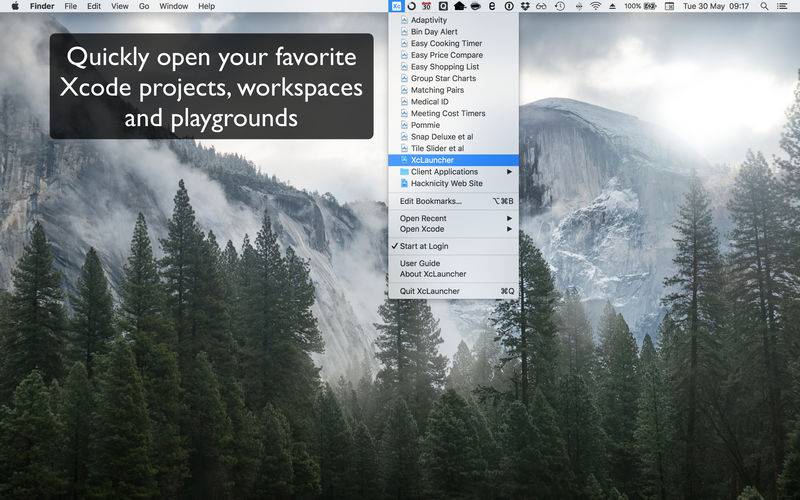Select About XcLauncher
This screenshot has height=500, width=800.
coord(453,274)
